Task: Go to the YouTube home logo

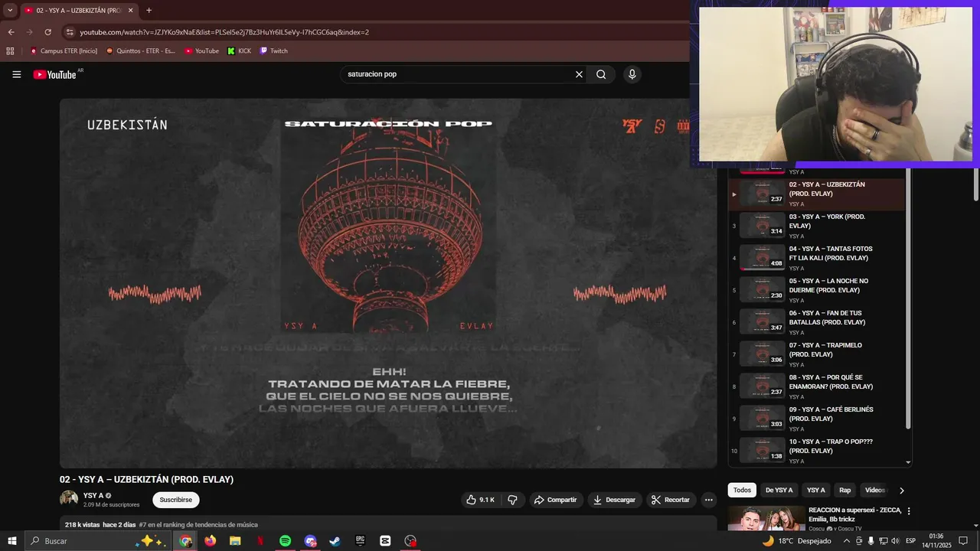Action: (54, 74)
